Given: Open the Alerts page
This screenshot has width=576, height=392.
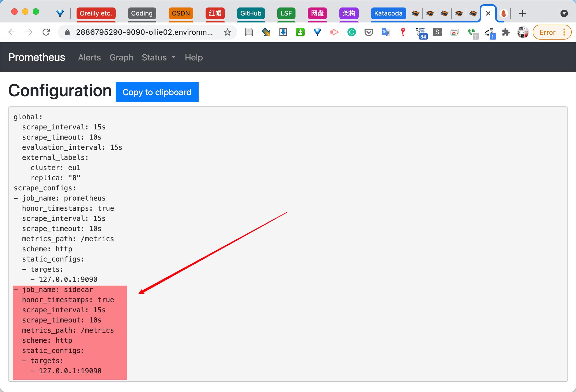Looking at the screenshot, I should point(89,57).
